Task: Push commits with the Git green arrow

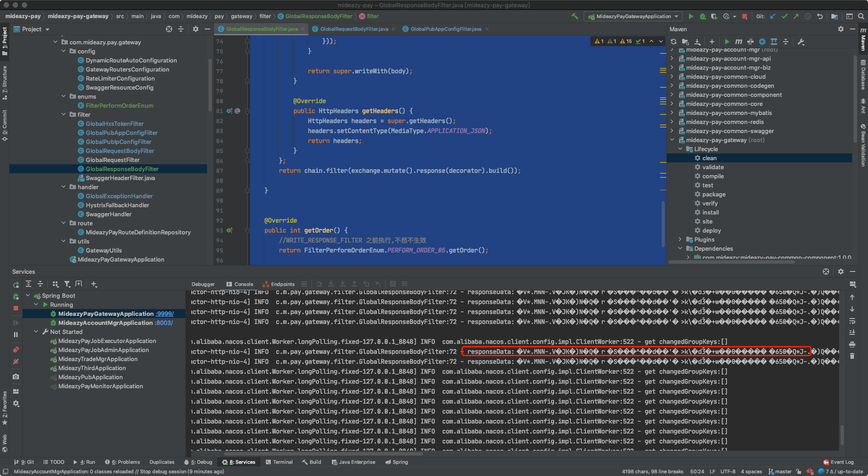Action: click(x=796, y=16)
